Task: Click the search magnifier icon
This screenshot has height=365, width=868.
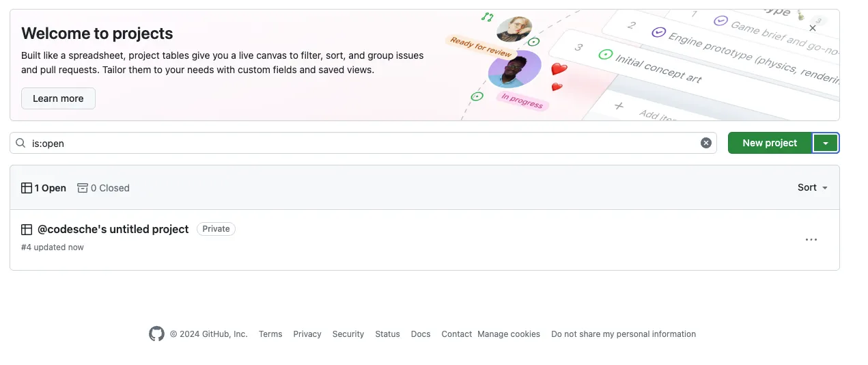Action: coord(20,143)
